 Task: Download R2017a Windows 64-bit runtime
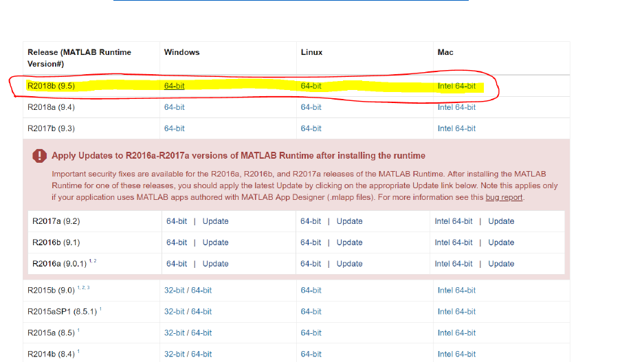177,221
